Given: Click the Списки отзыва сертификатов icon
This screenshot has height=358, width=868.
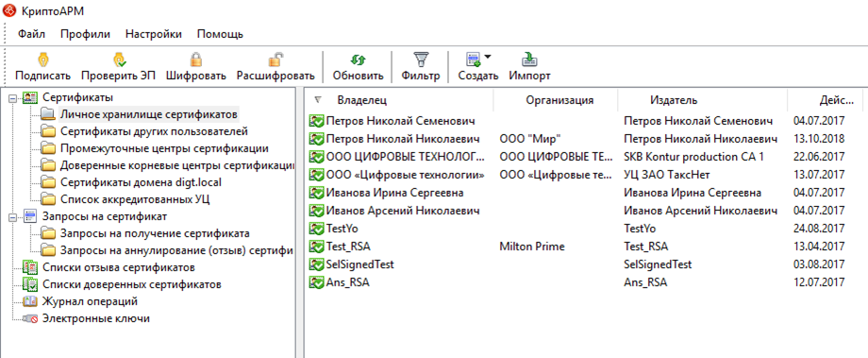Looking at the screenshot, I should [x=30, y=267].
